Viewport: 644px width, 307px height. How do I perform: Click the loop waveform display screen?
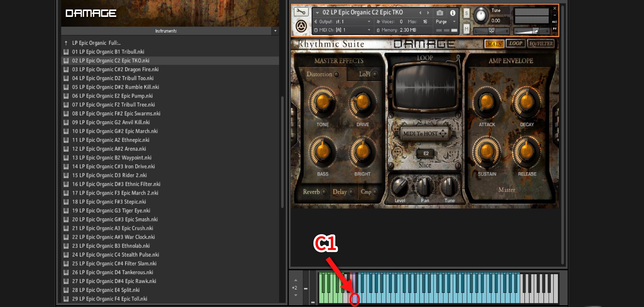(425, 86)
